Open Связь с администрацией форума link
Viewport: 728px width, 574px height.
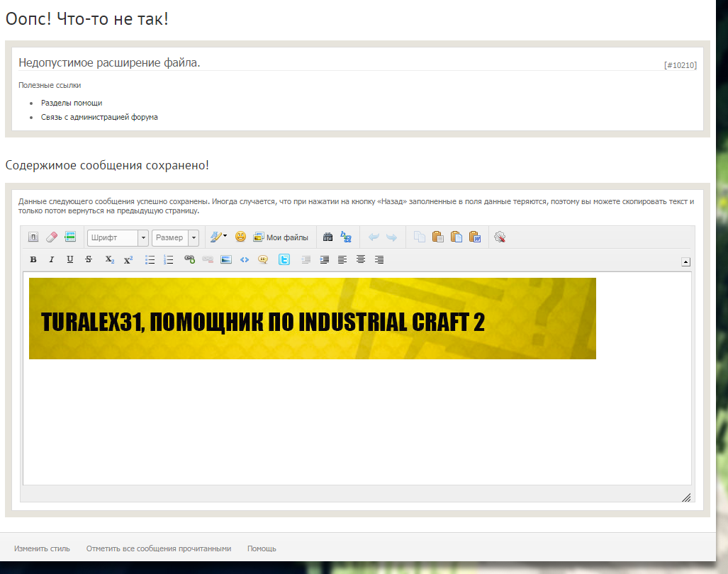[x=99, y=118]
